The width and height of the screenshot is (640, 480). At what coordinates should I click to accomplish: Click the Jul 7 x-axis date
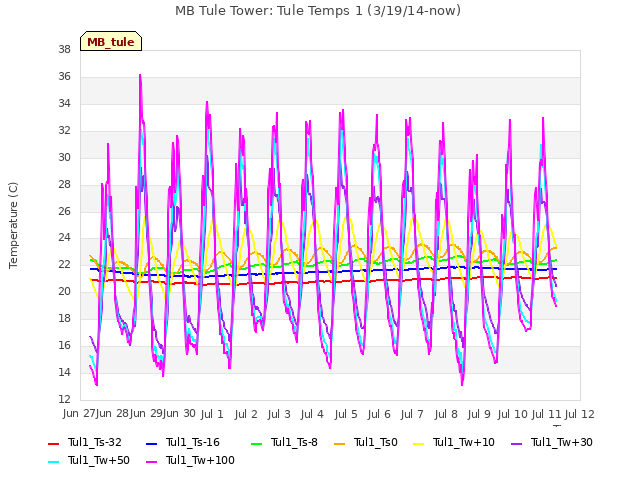[x=412, y=414]
